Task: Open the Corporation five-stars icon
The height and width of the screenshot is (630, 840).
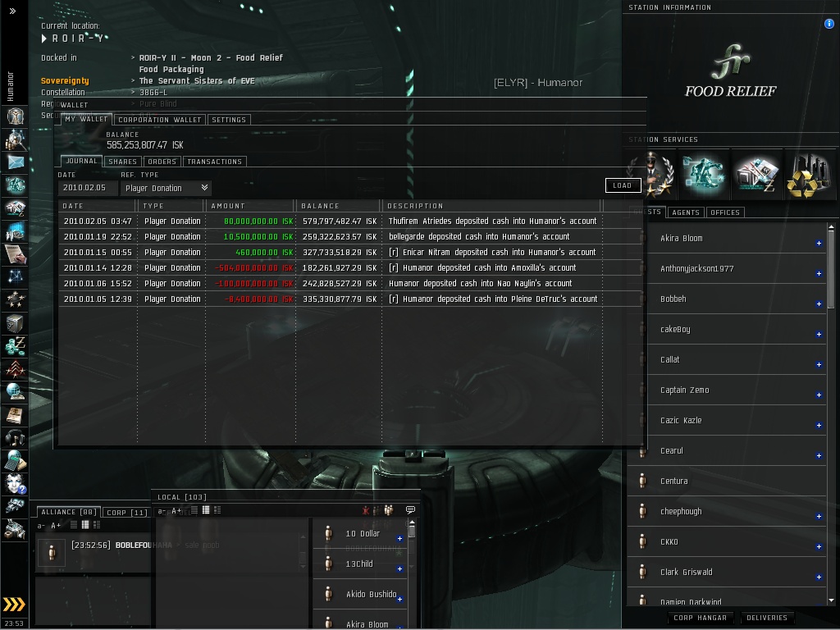Action: [15, 300]
